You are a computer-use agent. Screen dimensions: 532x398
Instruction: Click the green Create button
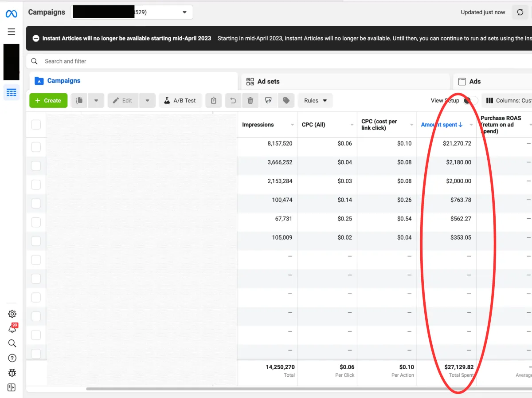pos(48,101)
